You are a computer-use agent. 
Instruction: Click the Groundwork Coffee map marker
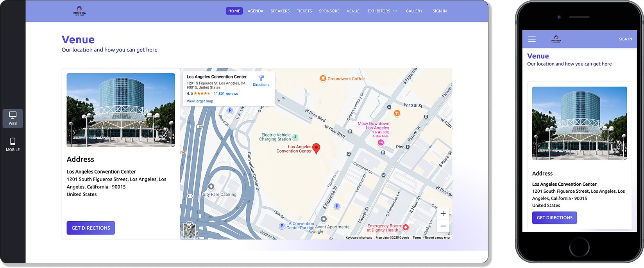click(323, 78)
